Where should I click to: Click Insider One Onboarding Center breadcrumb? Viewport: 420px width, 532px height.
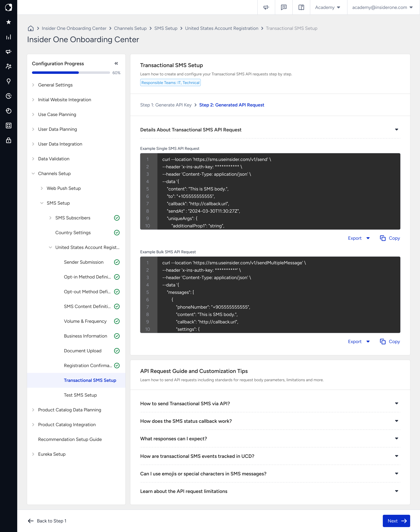[x=74, y=28]
